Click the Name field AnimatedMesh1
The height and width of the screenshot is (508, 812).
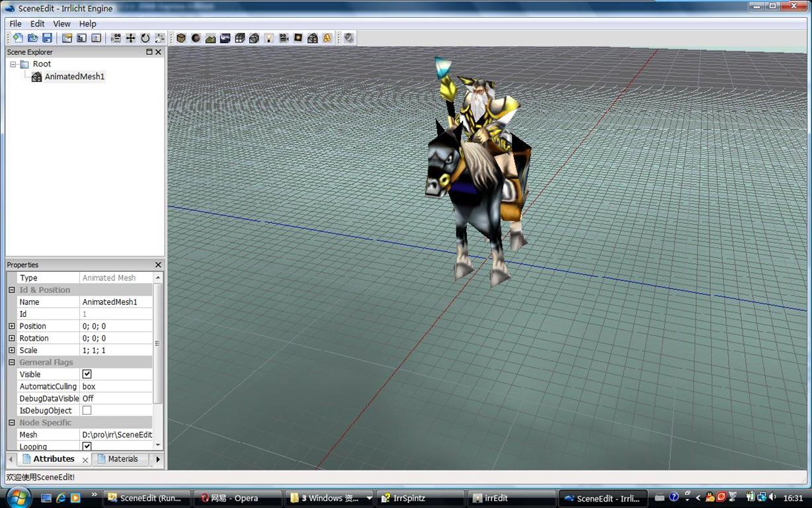click(116, 302)
